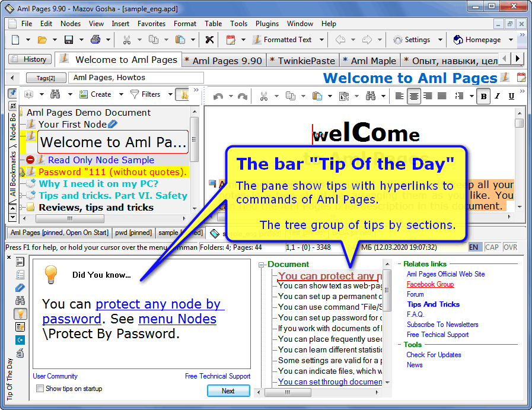Click the Forward navigation arrow icon
The width and height of the screenshot is (532, 410).
[x=367, y=40]
